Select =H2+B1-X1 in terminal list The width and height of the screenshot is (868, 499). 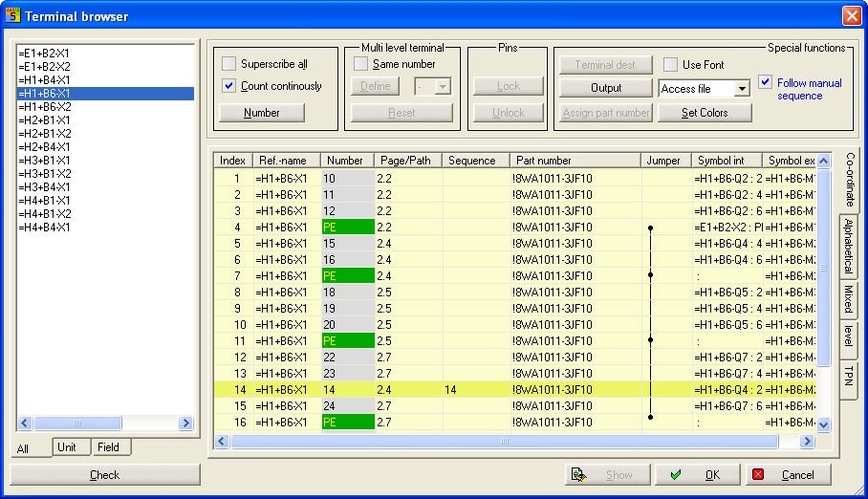[105, 120]
